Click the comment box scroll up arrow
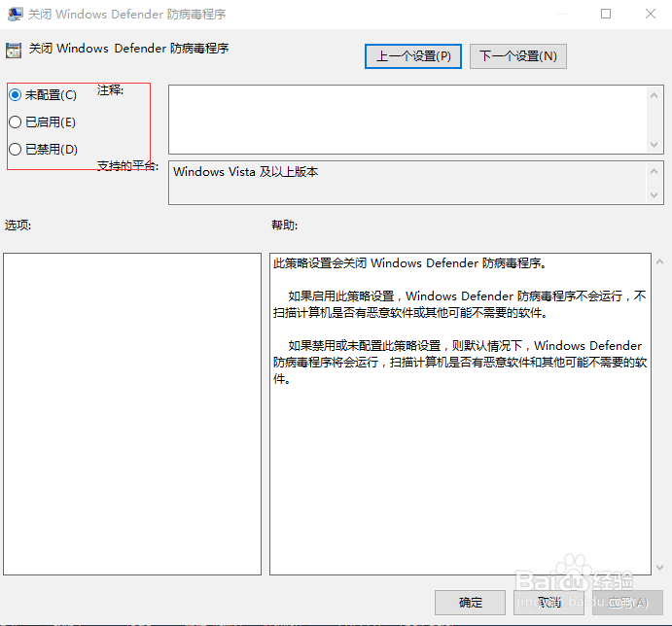This screenshot has width=672, height=626. pos(654,95)
